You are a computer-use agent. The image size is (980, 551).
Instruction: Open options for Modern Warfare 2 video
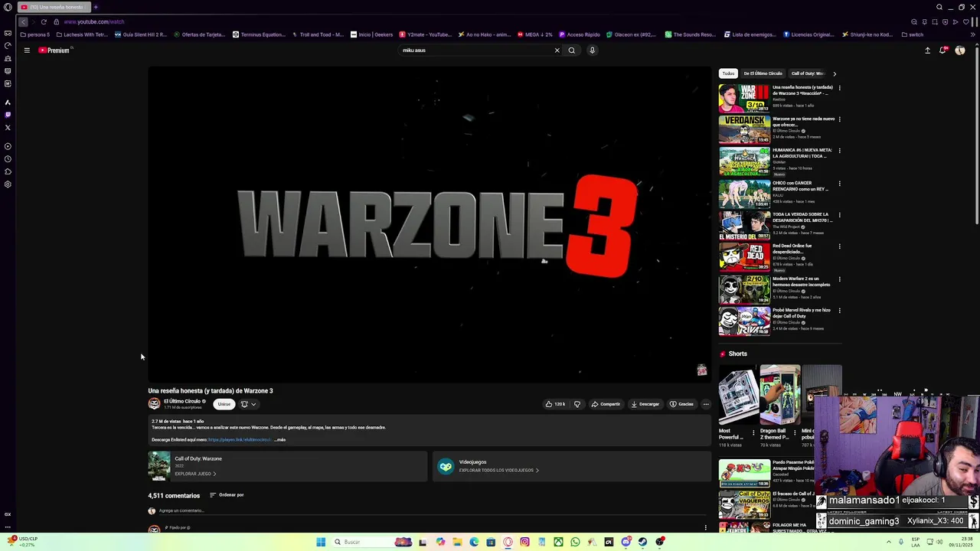839,279
